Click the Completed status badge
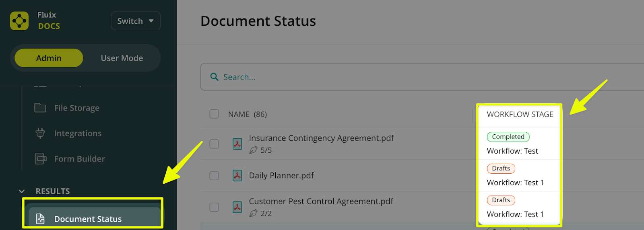644x230 pixels. 508,137
